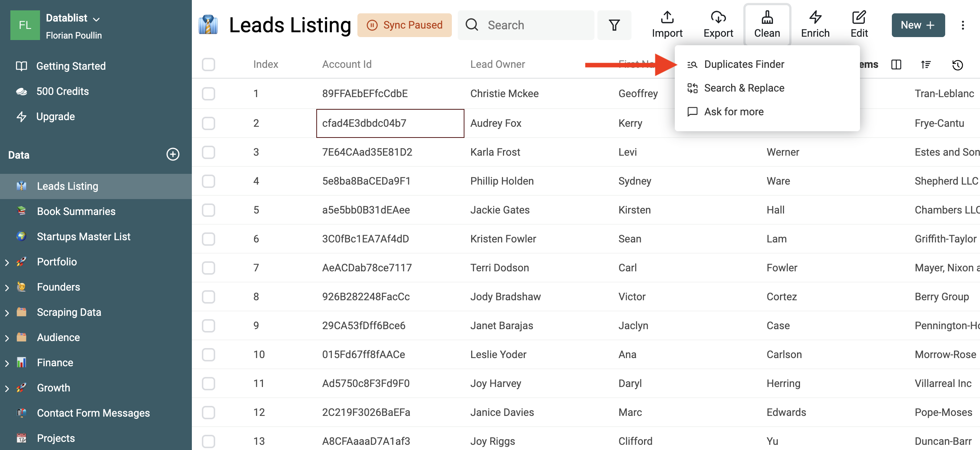Screen dimensions: 980x450
Task: Toggle checkbox for row 5
Action: pos(209,210)
